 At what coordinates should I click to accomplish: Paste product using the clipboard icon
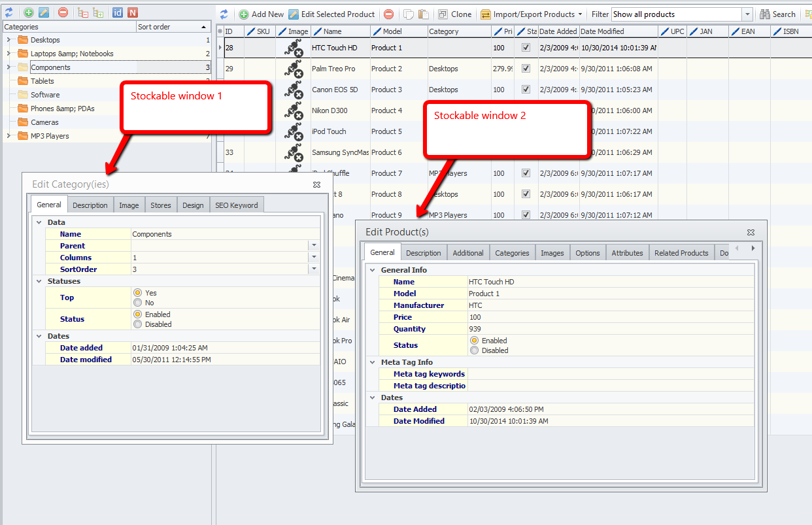423,14
